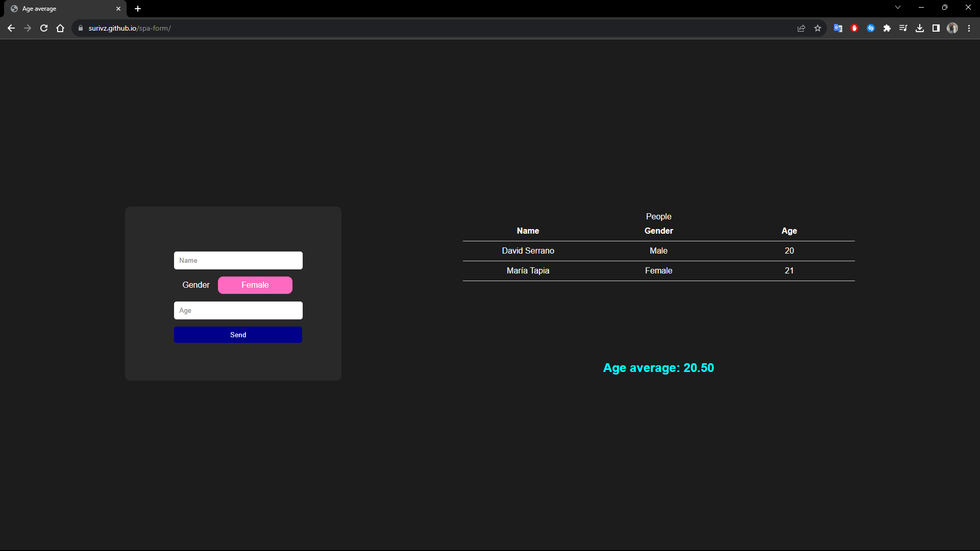Open the Downloads icon in the toolbar

[920, 28]
